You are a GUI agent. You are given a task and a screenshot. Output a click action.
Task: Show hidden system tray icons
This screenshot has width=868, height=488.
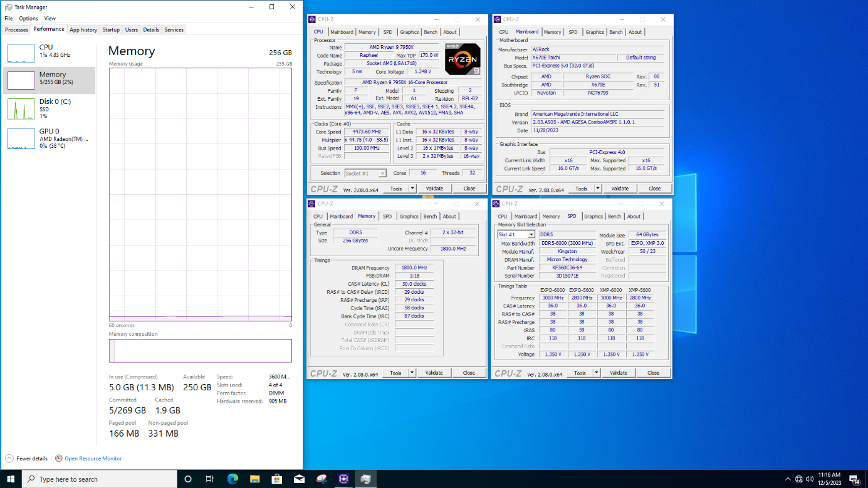point(788,479)
